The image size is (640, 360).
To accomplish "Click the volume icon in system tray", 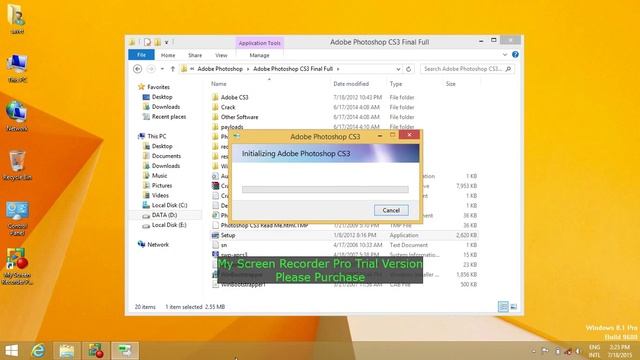I will pos(578,351).
